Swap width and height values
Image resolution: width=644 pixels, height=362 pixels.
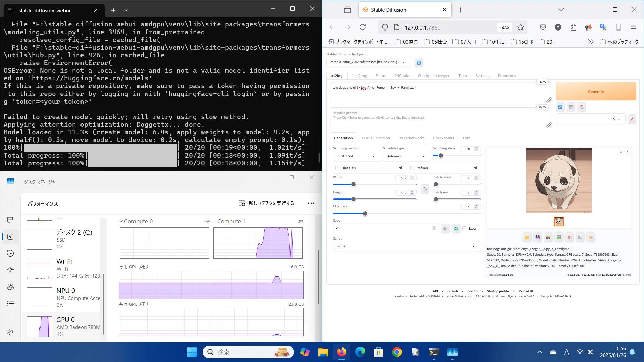pos(425,189)
